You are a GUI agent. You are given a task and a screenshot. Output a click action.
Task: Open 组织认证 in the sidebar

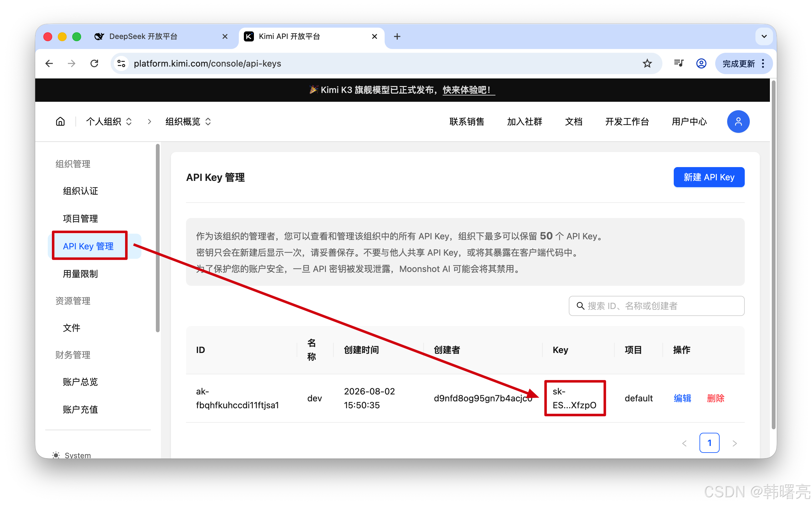click(80, 191)
